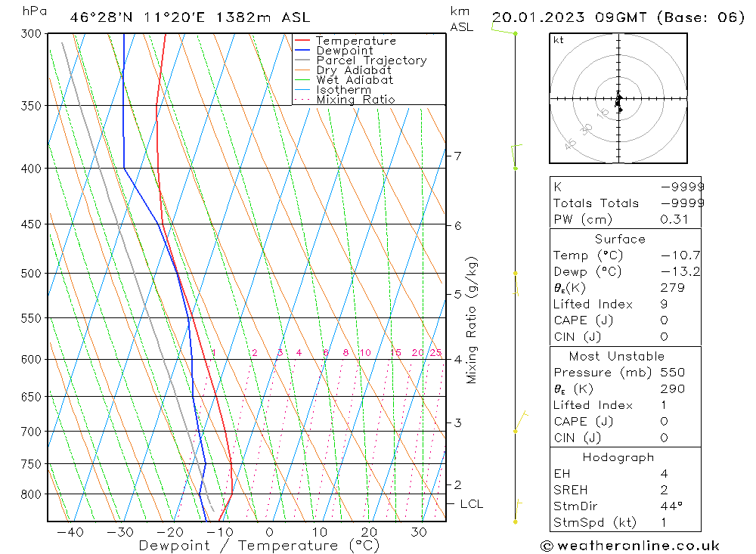The height and width of the screenshot is (554, 756).
Task: Click the blue Dewpoint legend line
Action: [x=302, y=50]
